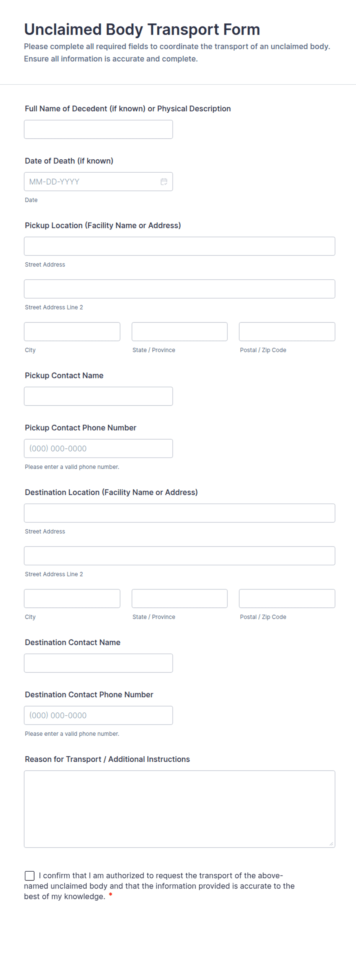356x980 pixels.
Task: Focus the Date of Death MM-DD-YYYY field
Action: coord(98,182)
